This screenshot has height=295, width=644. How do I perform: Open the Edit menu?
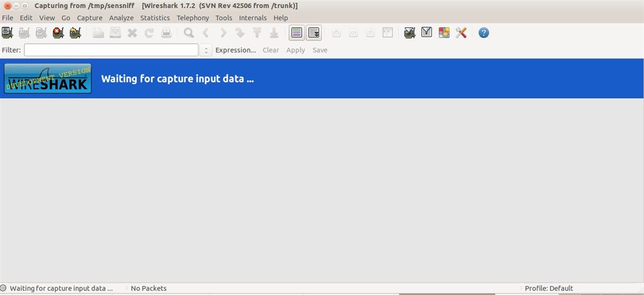[x=26, y=18]
